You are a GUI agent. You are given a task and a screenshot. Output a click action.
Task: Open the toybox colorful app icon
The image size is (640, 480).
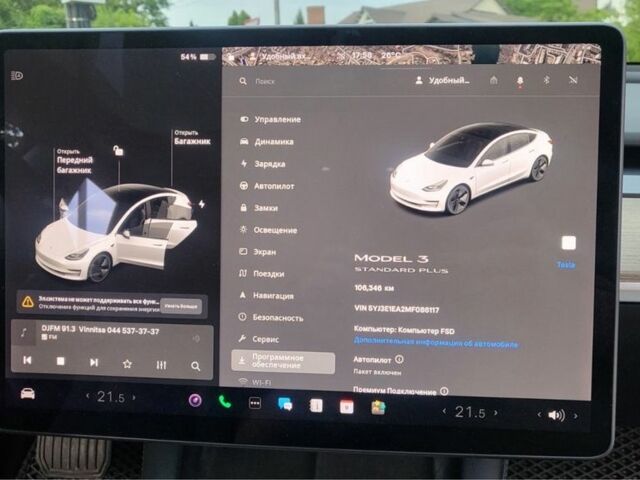point(378,408)
